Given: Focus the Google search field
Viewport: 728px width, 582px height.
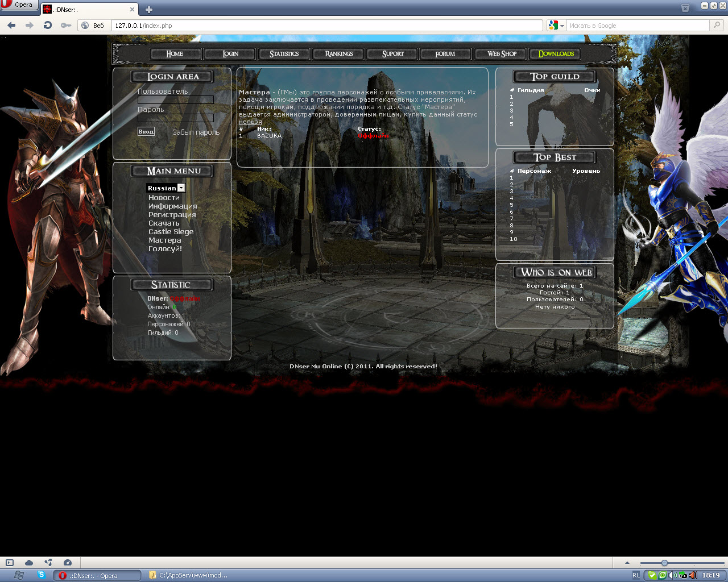Looking at the screenshot, I should click(x=638, y=26).
